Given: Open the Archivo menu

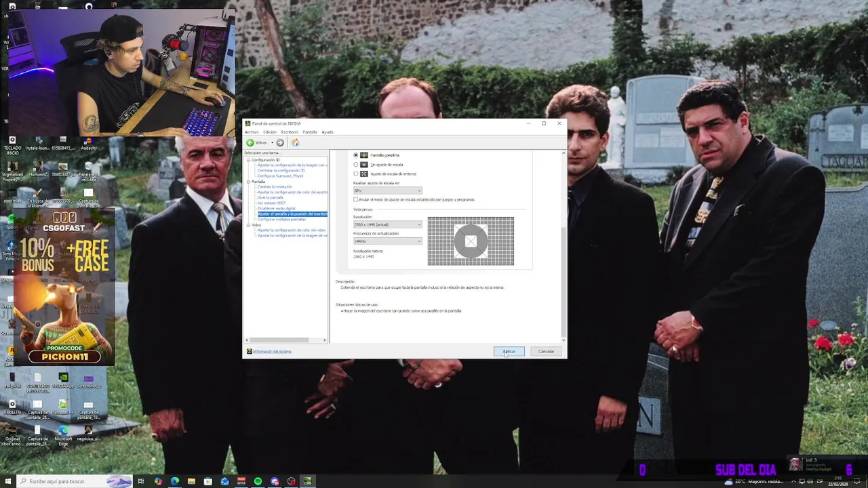Looking at the screenshot, I should [x=252, y=132].
